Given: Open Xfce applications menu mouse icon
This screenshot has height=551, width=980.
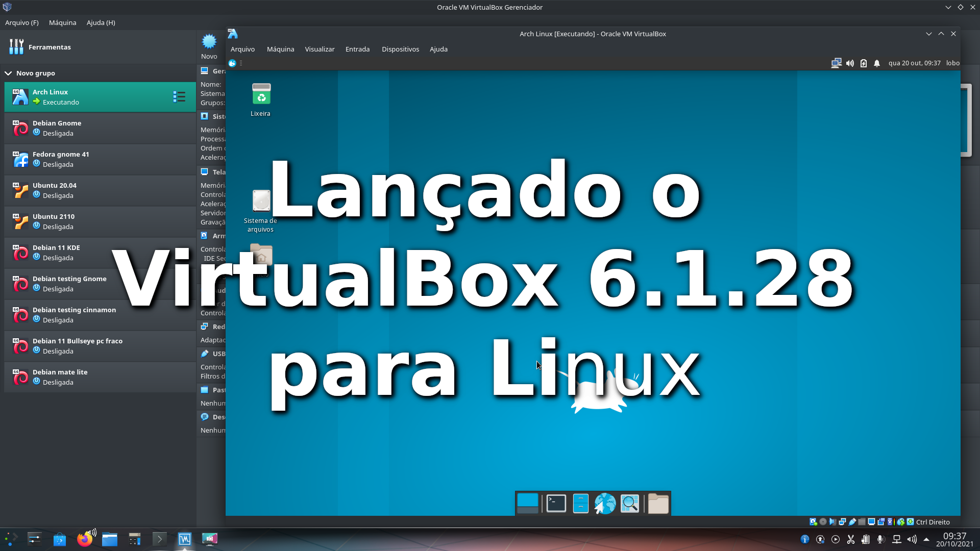Looking at the screenshot, I should [232, 63].
